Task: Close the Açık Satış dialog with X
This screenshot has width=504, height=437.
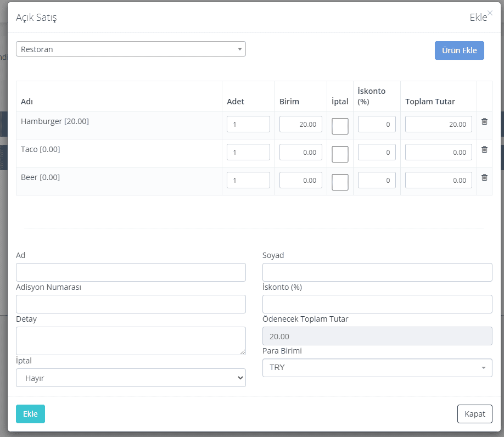Action: [x=490, y=13]
